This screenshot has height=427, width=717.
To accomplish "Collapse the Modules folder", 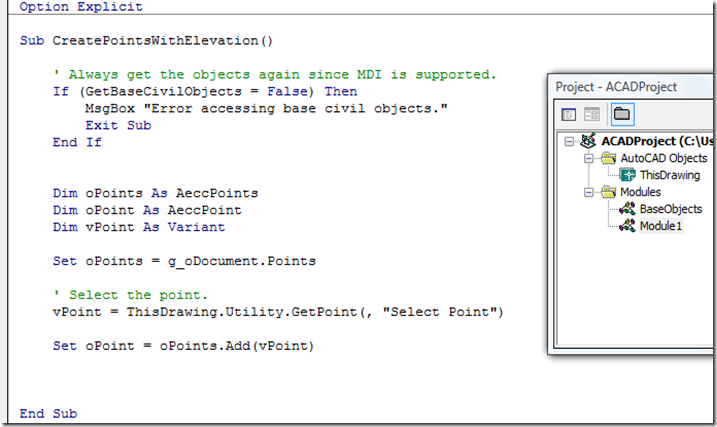I will coord(590,192).
